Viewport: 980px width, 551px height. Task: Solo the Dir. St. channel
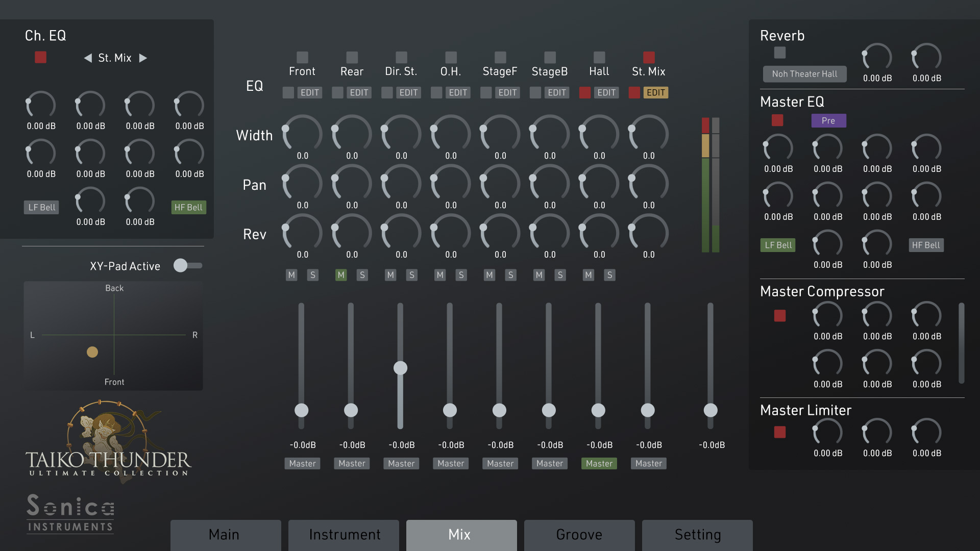[412, 275]
